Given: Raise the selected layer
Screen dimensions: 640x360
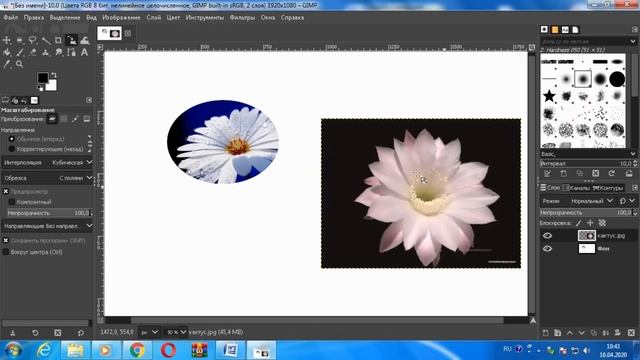Looking at the screenshot, I should click(570, 333).
